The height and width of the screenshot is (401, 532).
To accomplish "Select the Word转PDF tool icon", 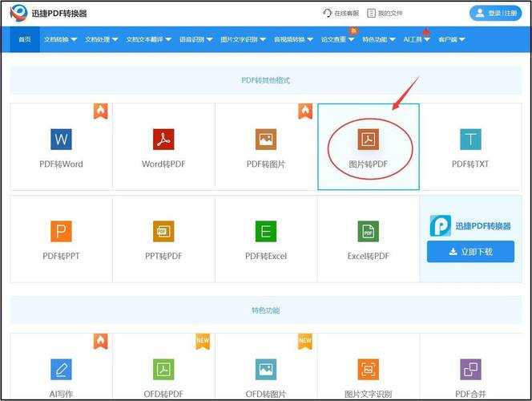I will pos(163,140).
